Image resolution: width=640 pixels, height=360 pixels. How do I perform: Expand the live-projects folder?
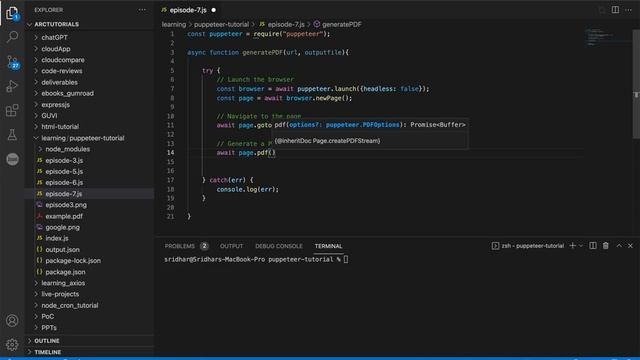click(60, 294)
